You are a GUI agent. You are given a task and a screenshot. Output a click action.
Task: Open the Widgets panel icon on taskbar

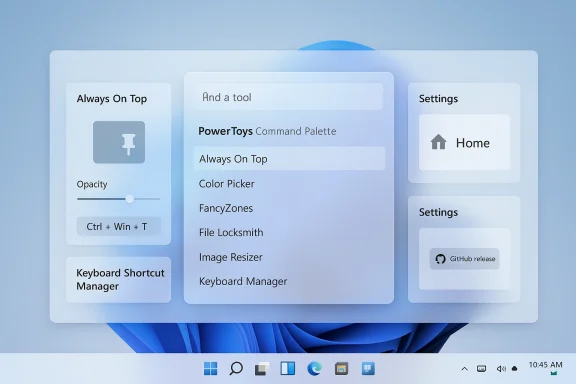[288, 368]
